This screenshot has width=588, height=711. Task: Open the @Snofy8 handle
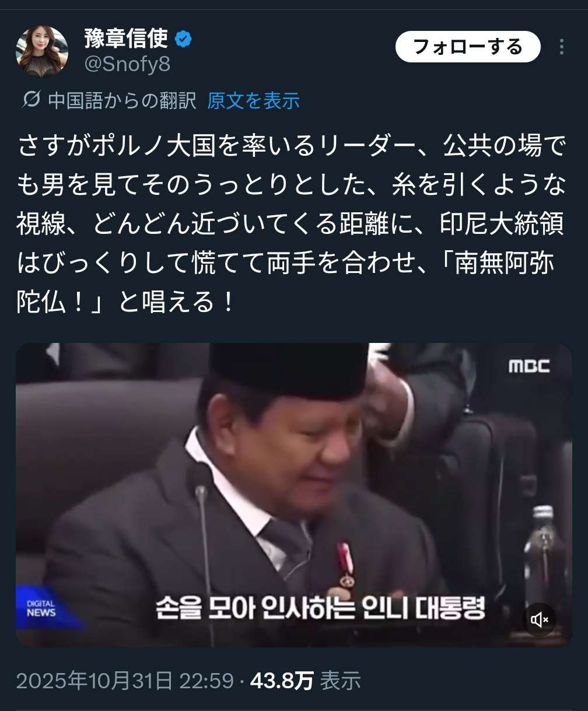pyautogui.click(x=127, y=64)
